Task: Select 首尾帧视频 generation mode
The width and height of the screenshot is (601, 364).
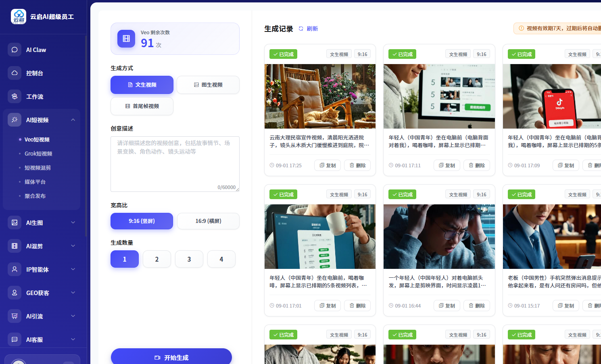Action: tap(142, 106)
